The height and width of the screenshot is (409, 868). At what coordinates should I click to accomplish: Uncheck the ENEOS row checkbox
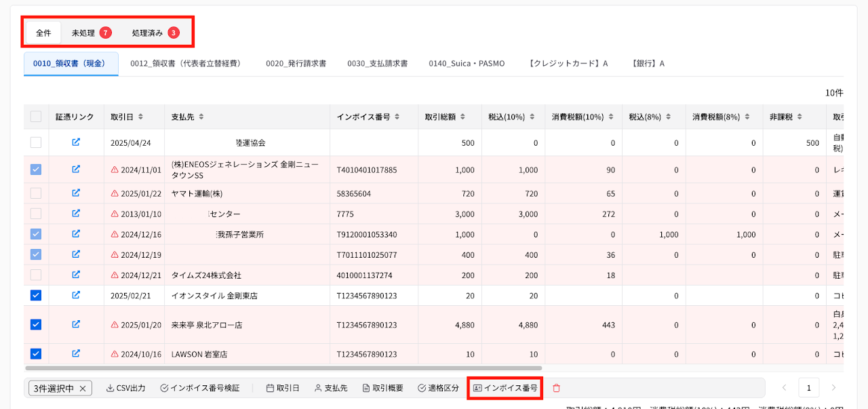coord(36,170)
